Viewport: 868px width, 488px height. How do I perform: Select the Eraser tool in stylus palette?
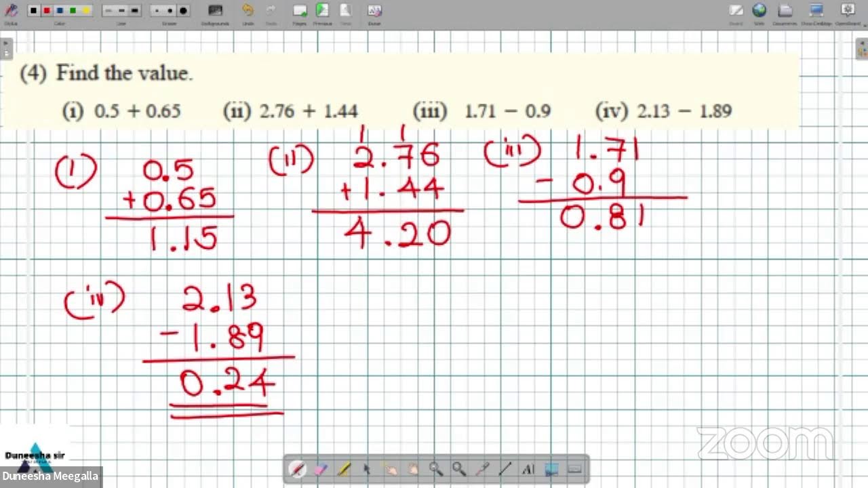point(321,469)
